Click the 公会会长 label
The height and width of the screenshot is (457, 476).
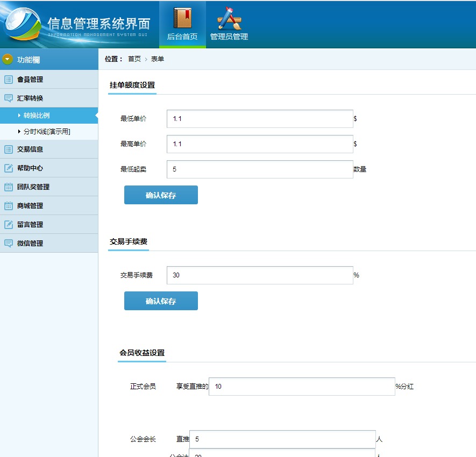[143, 439]
